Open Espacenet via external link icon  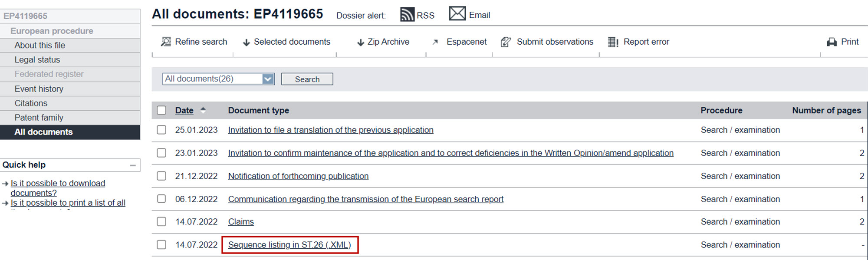point(435,42)
